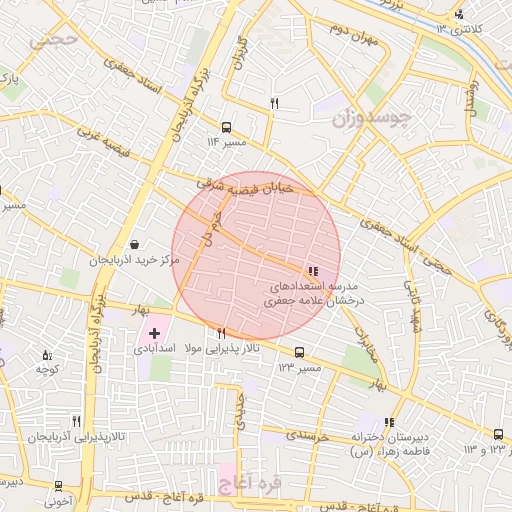Select the خرسندی street label
512x512 pixels.
pyautogui.click(x=307, y=436)
